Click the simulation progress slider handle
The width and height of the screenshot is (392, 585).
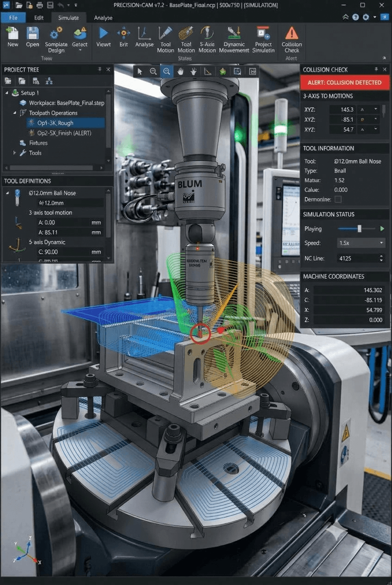(359, 229)
